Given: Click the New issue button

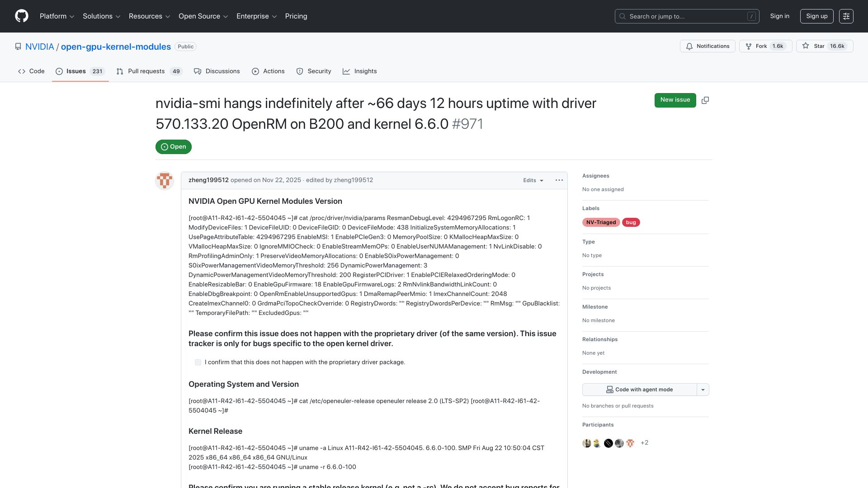Looking at the screenshot, I should pyautogui.click(x=675, y=100).
